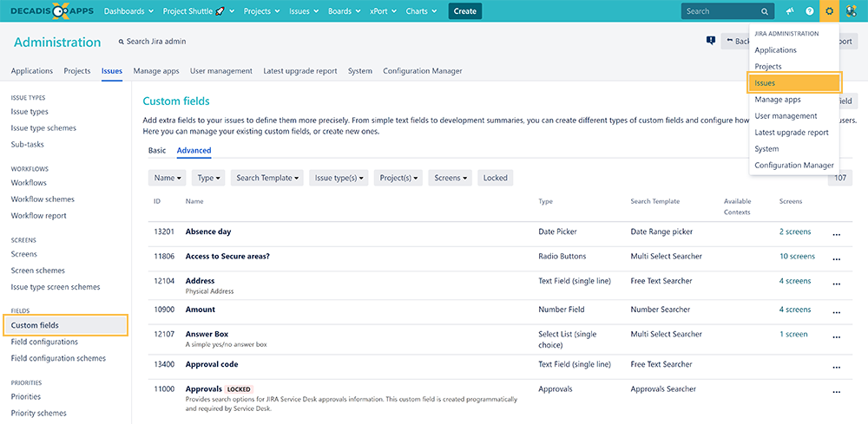Open actions menu for Approval code
The height and width of the screenshot is (424, 868).
click(837, 367)
